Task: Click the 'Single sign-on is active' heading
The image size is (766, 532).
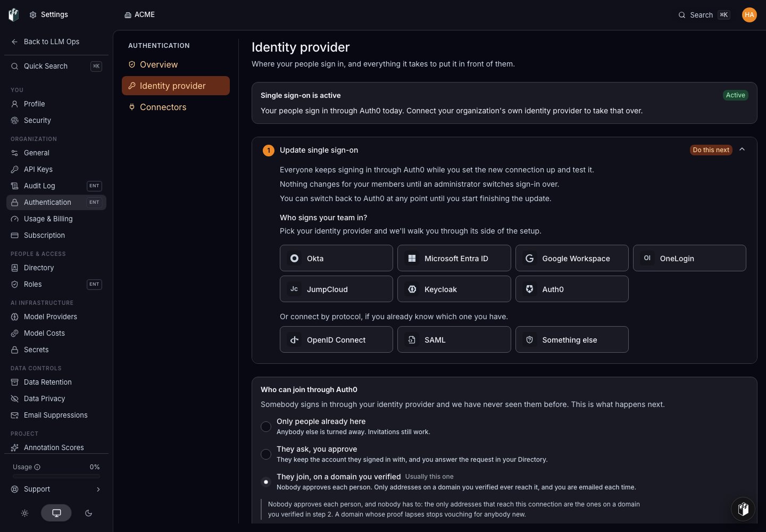Action: coord(301,95)
